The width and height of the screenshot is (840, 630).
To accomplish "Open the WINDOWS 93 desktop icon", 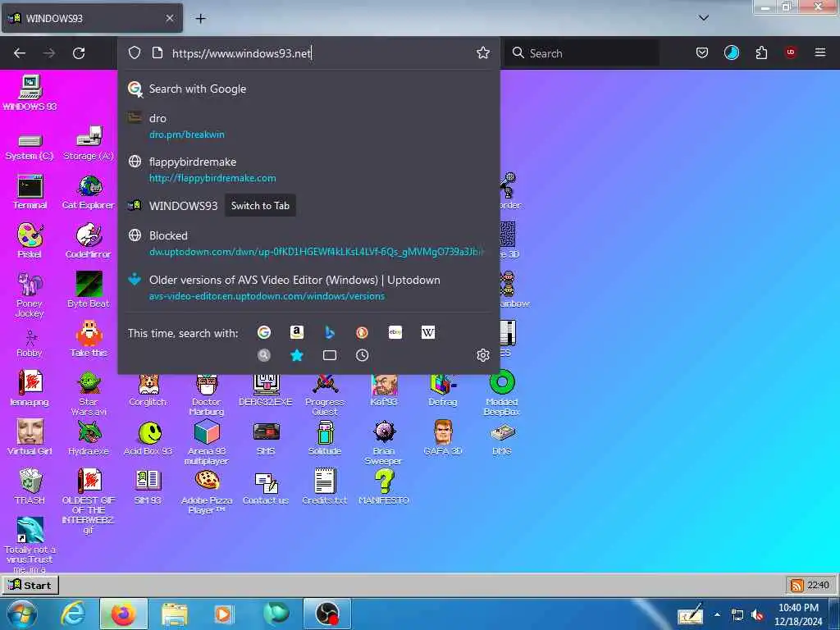I will click(x=30, y=94).
